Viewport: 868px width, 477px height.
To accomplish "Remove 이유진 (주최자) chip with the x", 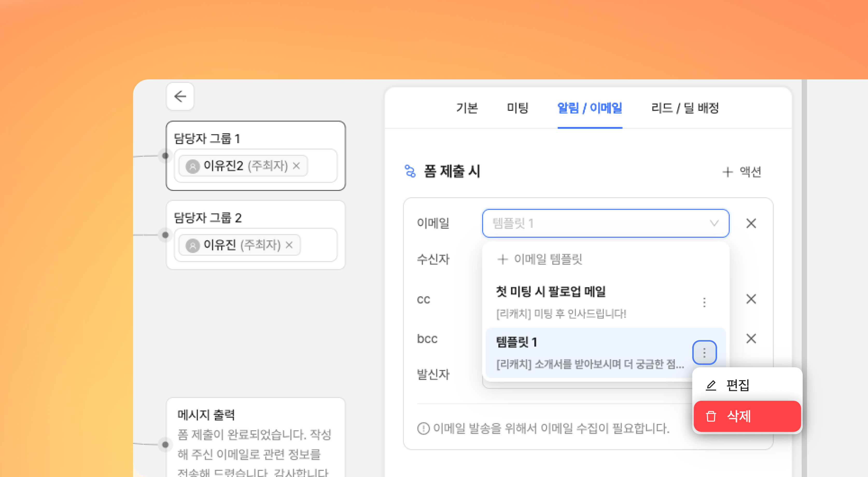I will [x=289, y=245].
